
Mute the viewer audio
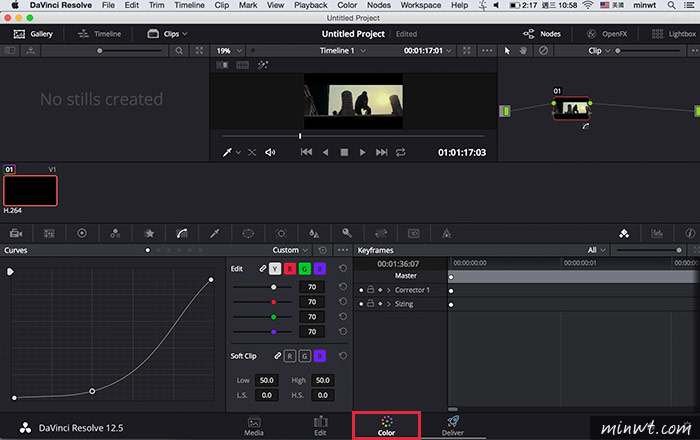coord(270,153)
